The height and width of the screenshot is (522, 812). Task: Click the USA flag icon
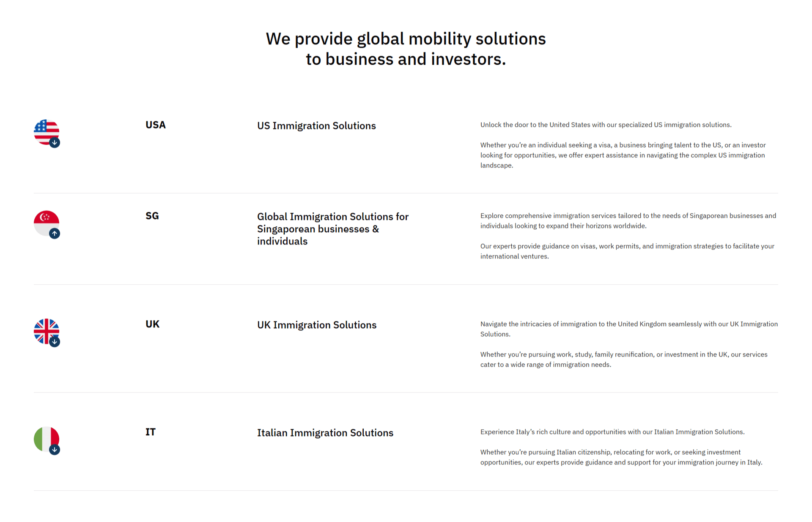pos(45,130)
